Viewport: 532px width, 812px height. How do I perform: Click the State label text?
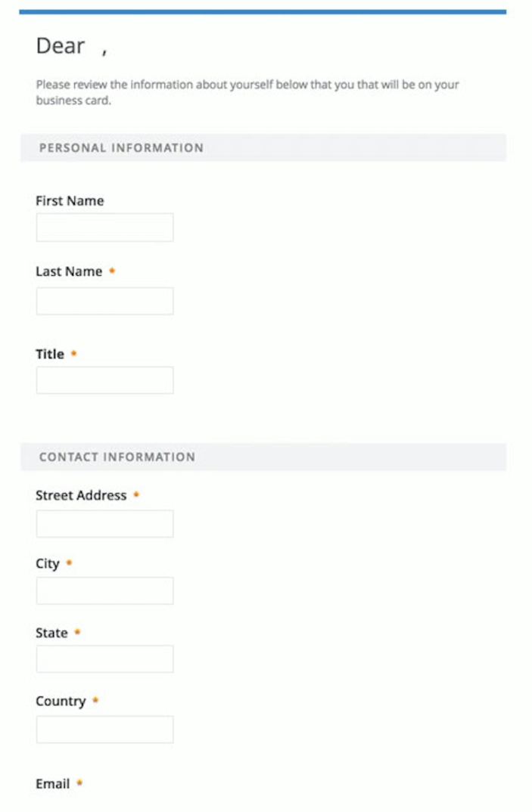pyautogui.click(x=52, y=633)
